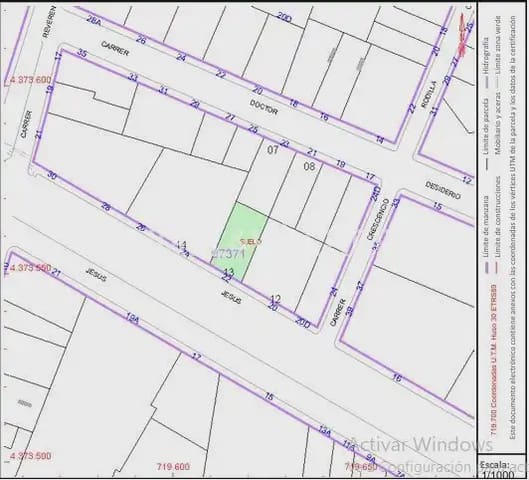529x480 pixels.
Task: Click legend entry Límite de parcela
Action: pos(486,126)
